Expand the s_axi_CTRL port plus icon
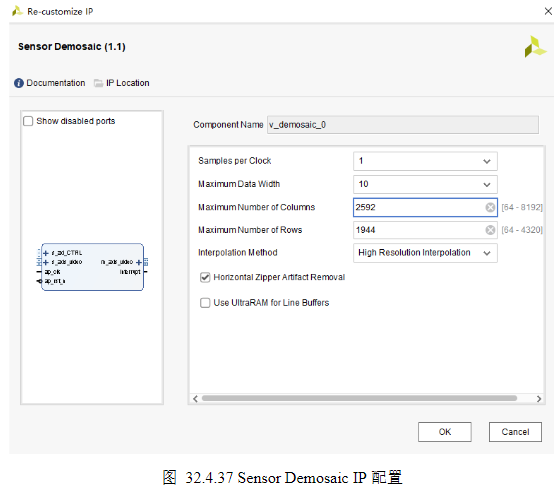Viewport: 560px width, 492px height. coord(46,253)
